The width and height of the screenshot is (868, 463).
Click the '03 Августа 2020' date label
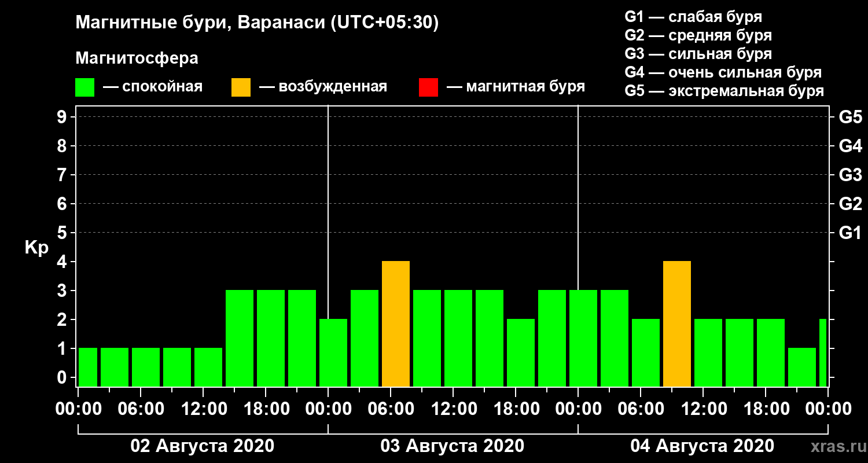tap(453, 446)
